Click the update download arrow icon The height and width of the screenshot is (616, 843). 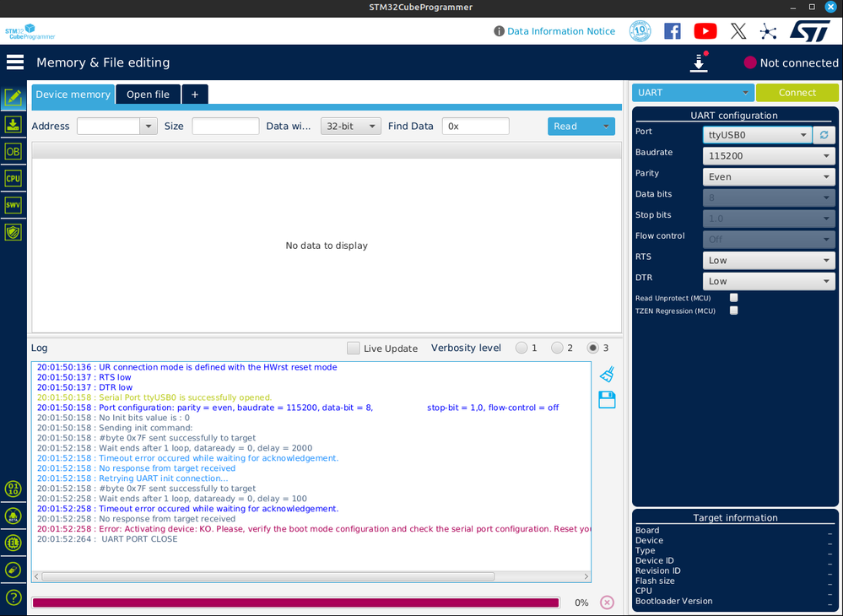(699, 62)
